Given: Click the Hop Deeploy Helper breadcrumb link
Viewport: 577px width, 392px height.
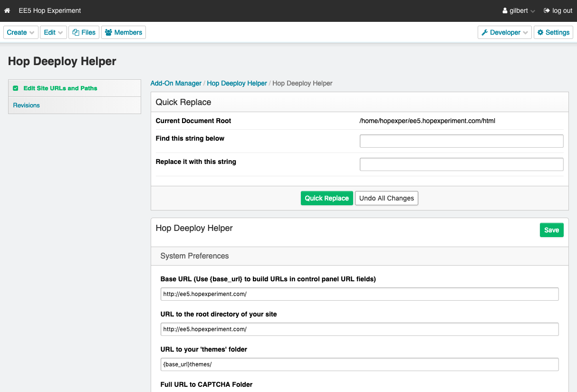Looking at the screenshot, I should 237,83.
